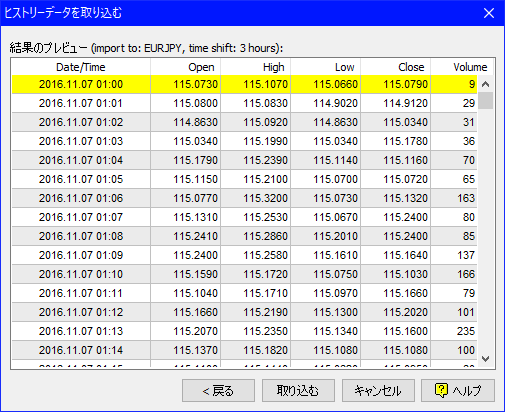
Task: Click Volume value 235
Action: coord(466,331)
